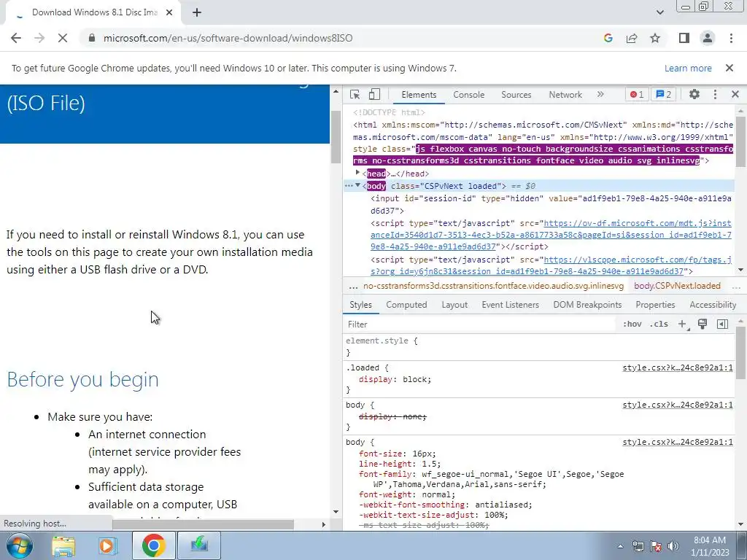Image resolution: width=747 pixels, height=560 pixels.
Task: Launch Windows Media Player from taskbar
Action: click(x=107, y=545)
